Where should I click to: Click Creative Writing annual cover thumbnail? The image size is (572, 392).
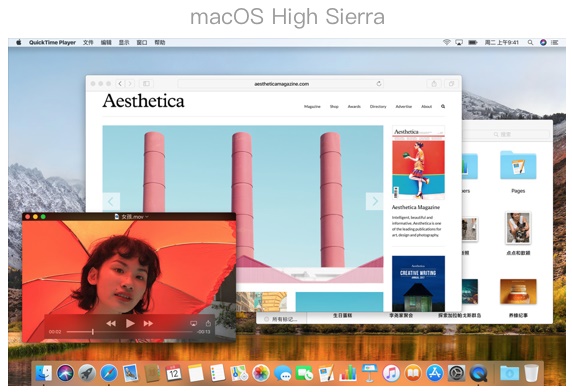418,284
